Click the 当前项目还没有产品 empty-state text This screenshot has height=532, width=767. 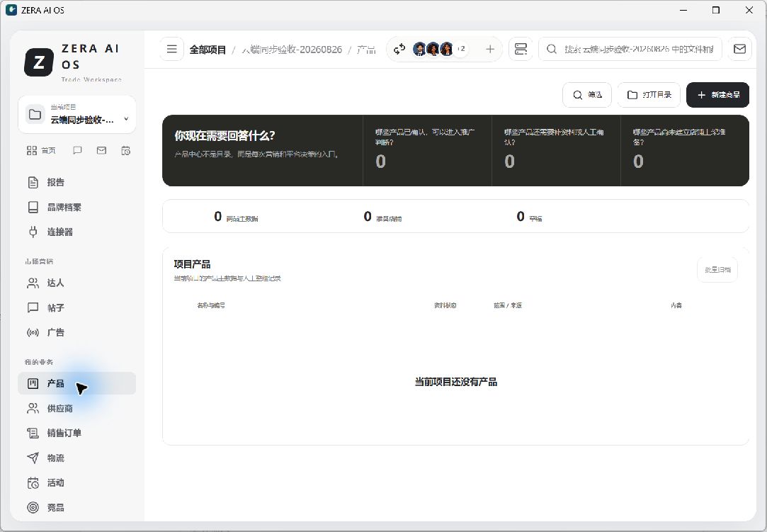pyautogui.click(x=456, y=382)
